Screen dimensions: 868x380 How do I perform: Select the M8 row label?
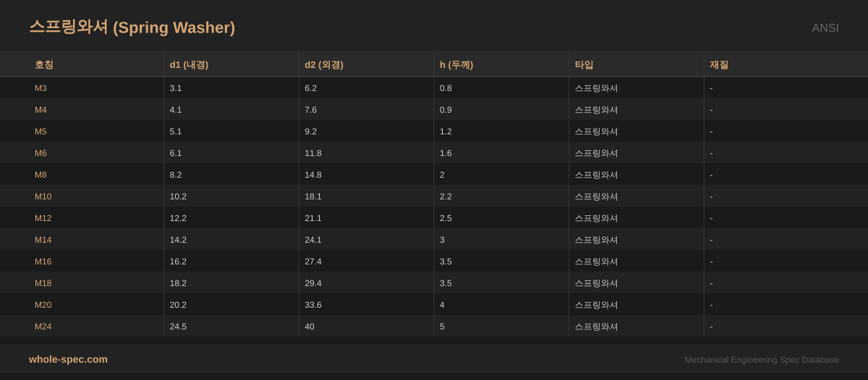(x=41, y=175)
